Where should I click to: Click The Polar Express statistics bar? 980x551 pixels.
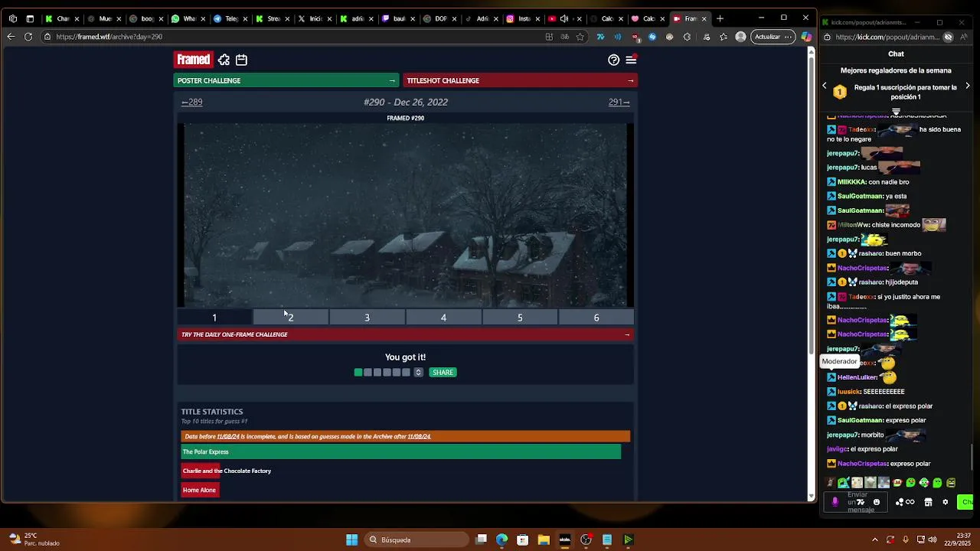[401, 452]
